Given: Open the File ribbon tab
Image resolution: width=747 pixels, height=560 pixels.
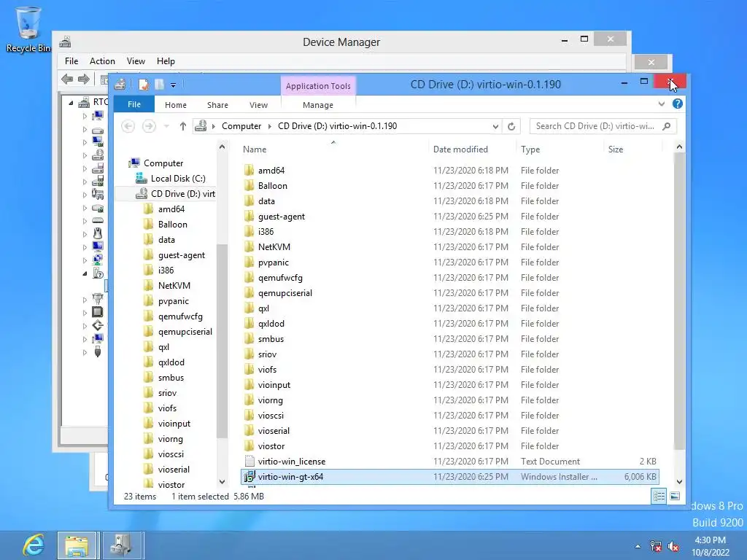Looking at the screenshot, I should click(x=134, y=104).
